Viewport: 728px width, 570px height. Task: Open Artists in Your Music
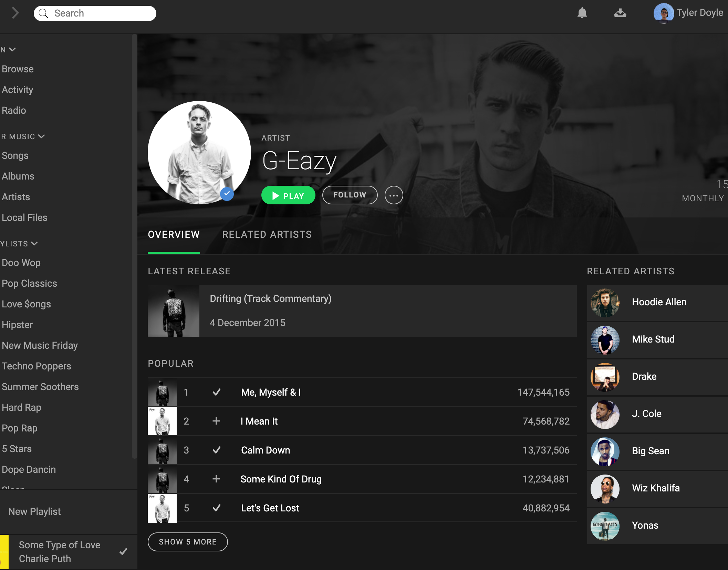point(16,197)
